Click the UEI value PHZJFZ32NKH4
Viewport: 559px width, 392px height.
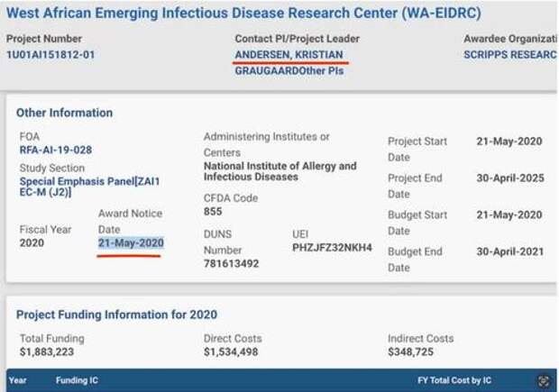(332, 248)
